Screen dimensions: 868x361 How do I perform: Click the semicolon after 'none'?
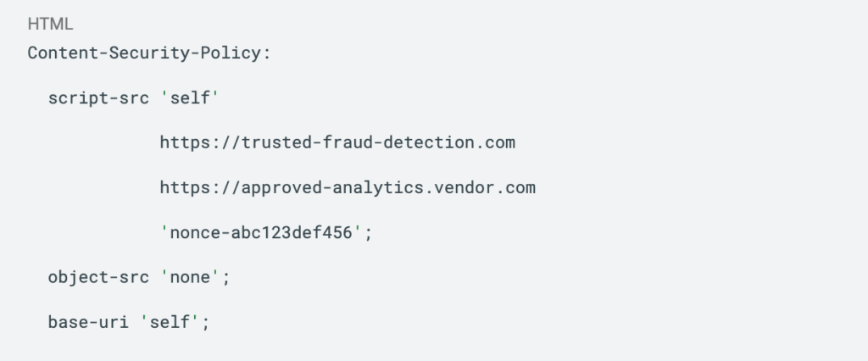(225, 277)
